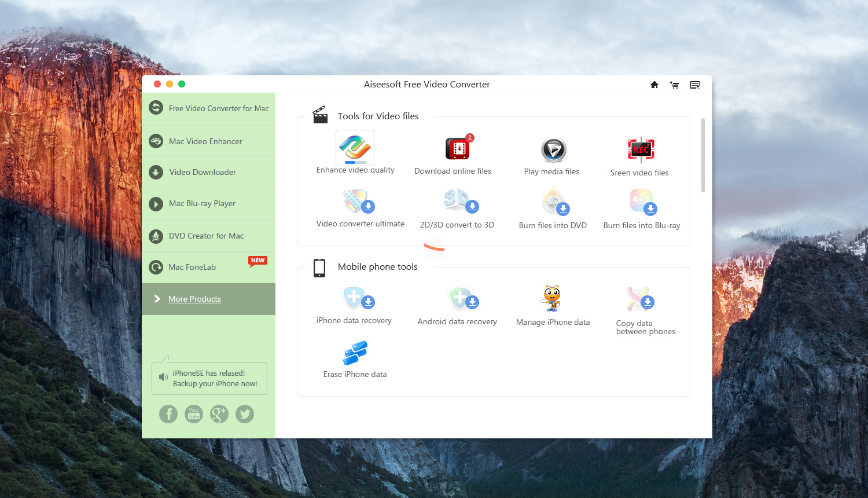
Task: Click Burn files into Blu-ray text
Action: click(642, 225)
